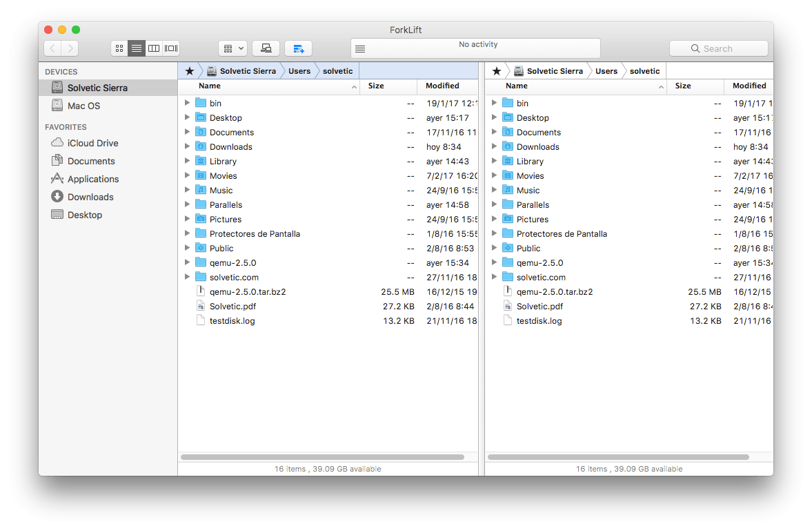Click solvetic breadcrumb in left pane

(337, 71)
